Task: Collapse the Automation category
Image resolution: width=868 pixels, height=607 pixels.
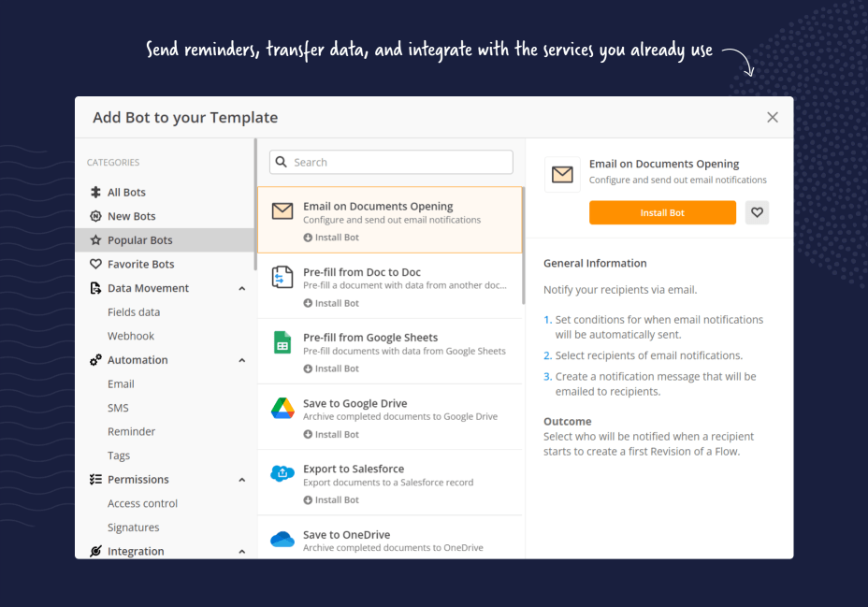Action: click(241, 359)
